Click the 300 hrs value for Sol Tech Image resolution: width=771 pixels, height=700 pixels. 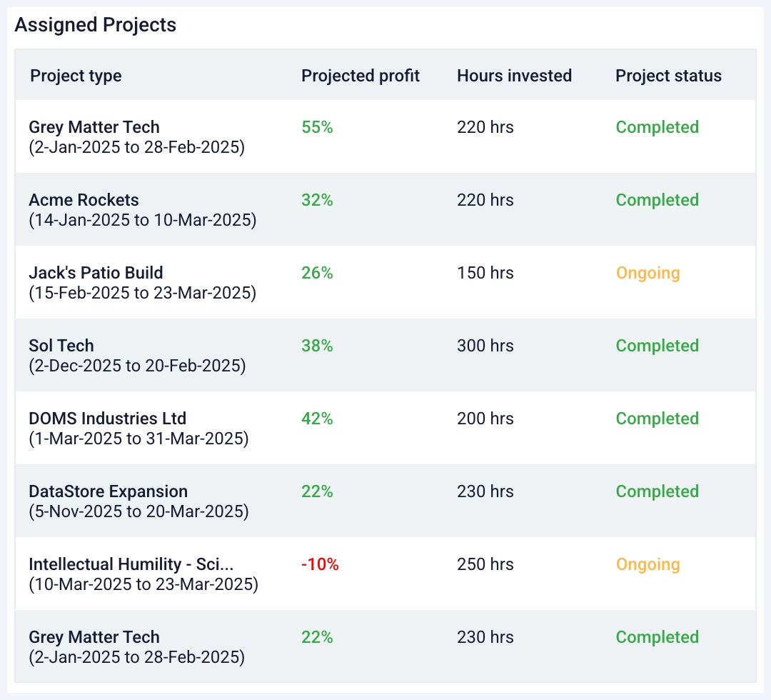pyautogui.click(x=485, y=346)
